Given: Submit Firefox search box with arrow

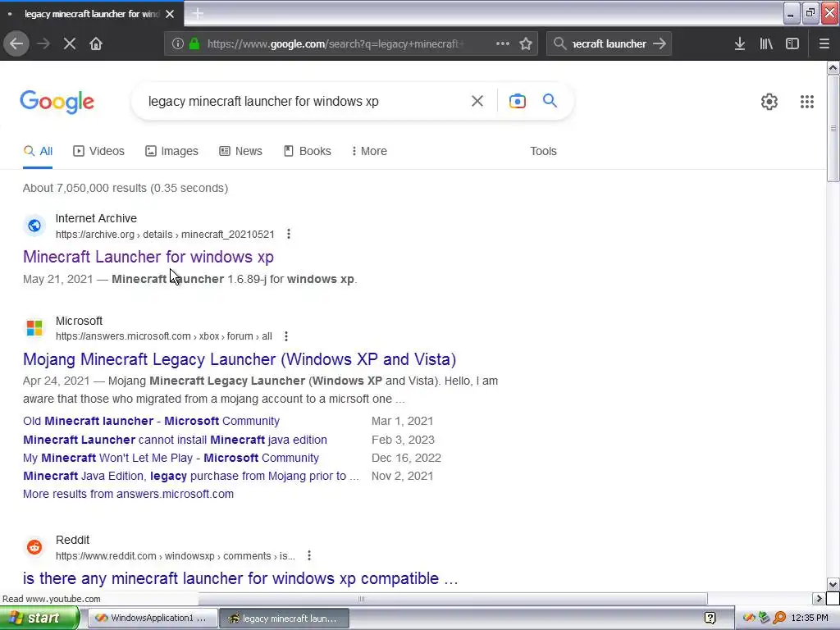Looking at the screenshot, I should pos(660,44).
